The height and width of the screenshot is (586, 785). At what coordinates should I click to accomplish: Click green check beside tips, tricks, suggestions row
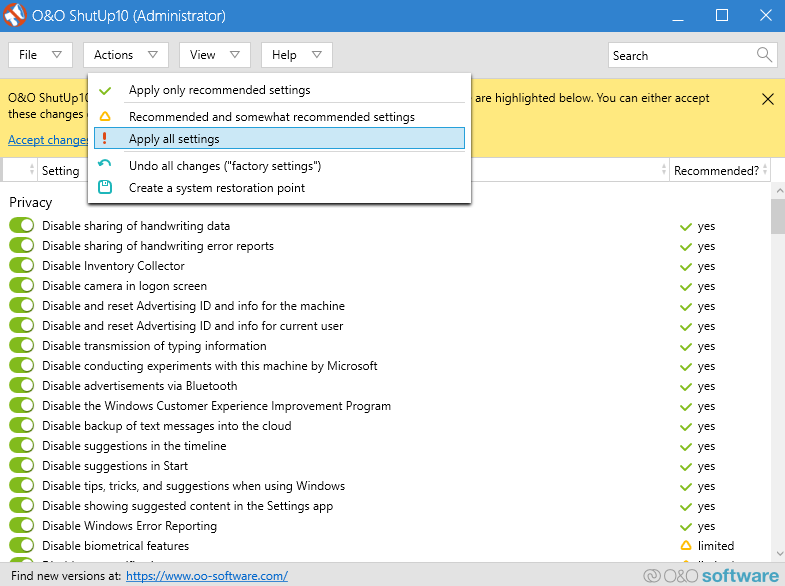[x=686, y=487]
